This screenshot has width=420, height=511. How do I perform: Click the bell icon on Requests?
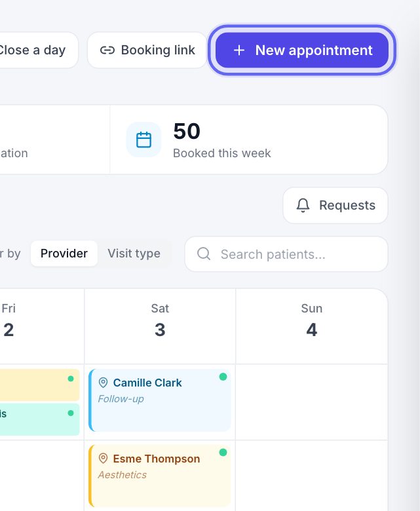tap(303, 205)
